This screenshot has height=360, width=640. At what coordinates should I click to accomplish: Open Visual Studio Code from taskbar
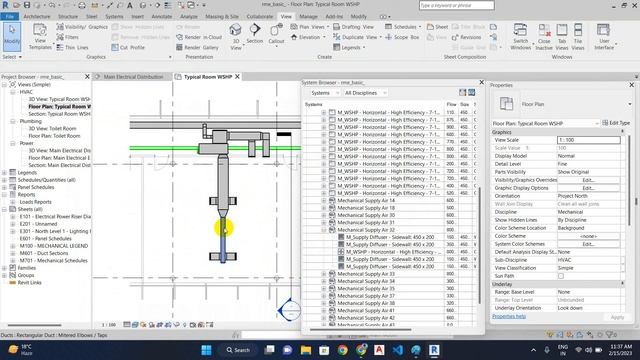[x=398, y=350]
